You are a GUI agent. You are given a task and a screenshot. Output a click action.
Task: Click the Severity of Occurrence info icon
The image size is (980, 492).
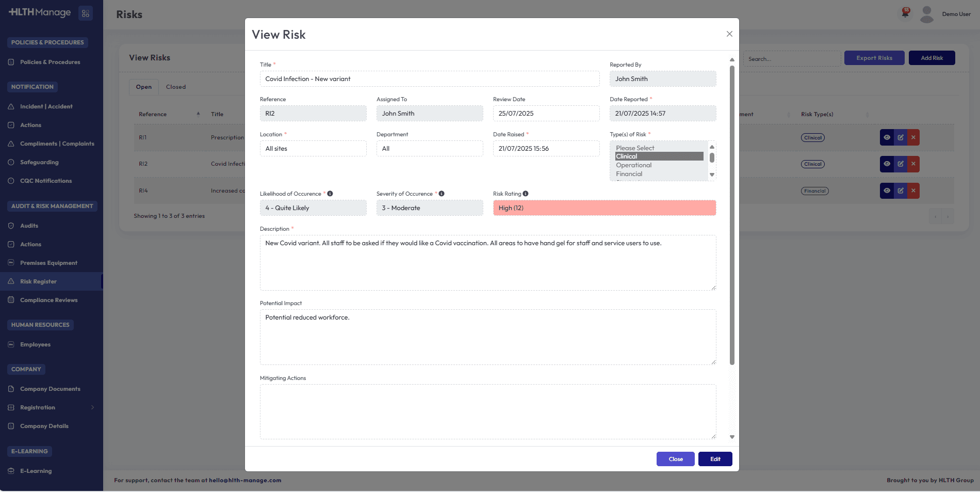[442, 194]
